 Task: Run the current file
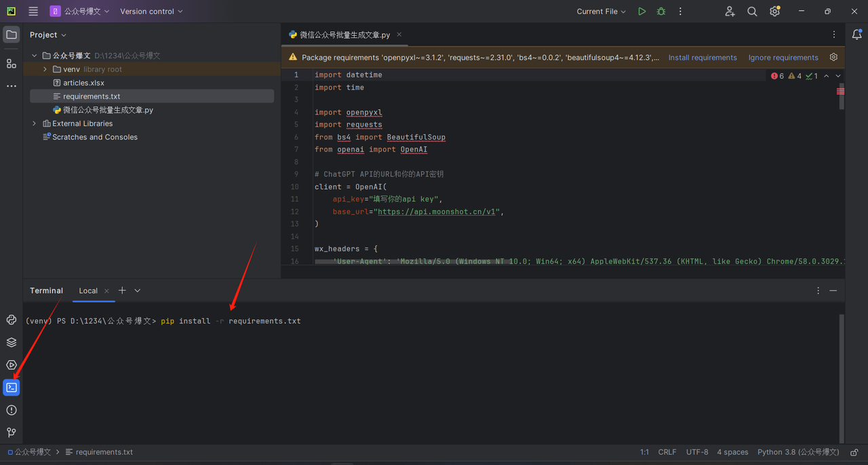[642, 12]
